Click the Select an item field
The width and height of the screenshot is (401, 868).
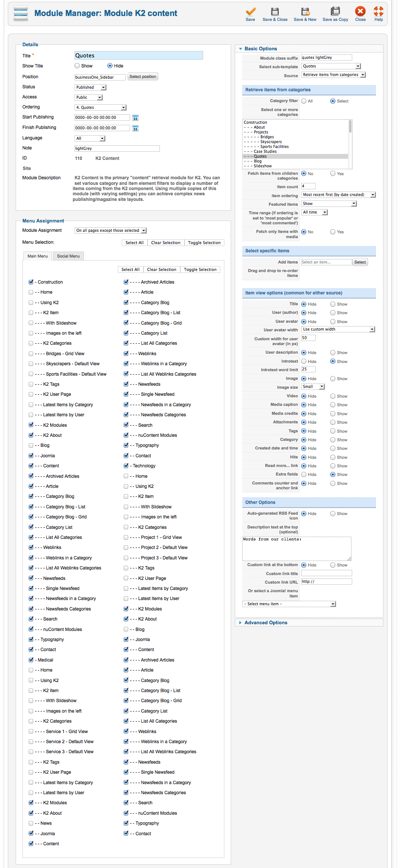pyautogui.click(x=326, y=262)
